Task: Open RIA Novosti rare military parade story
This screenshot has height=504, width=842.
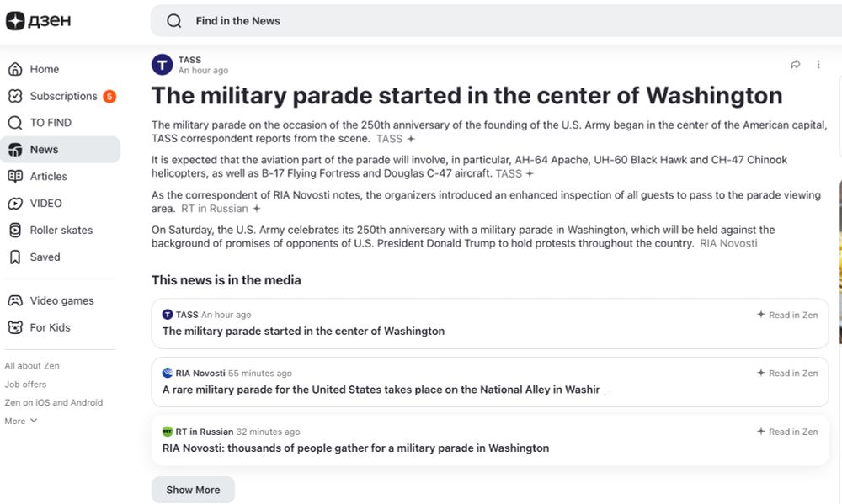Action: tap(381, 390)
